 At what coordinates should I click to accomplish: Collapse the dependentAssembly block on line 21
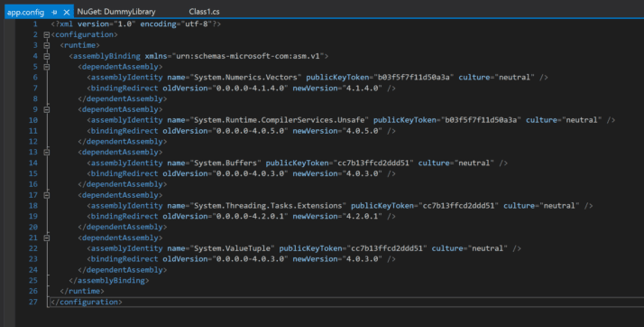click(47, 238)
